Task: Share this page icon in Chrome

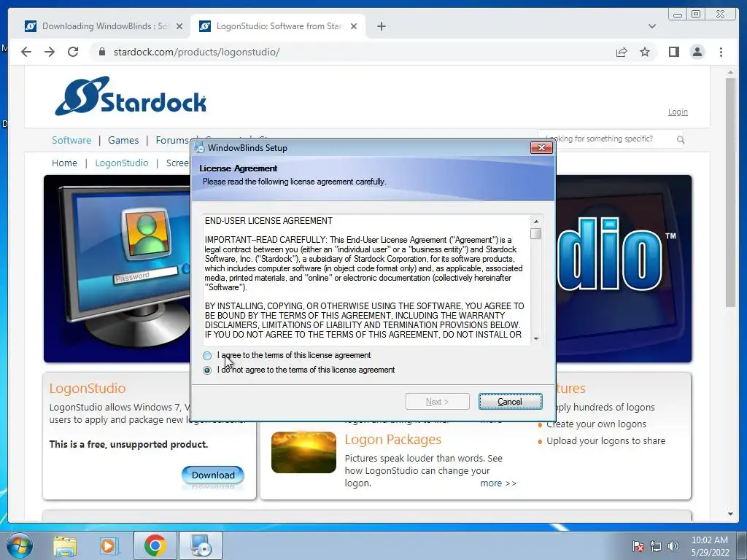Action: coord(622,52)
